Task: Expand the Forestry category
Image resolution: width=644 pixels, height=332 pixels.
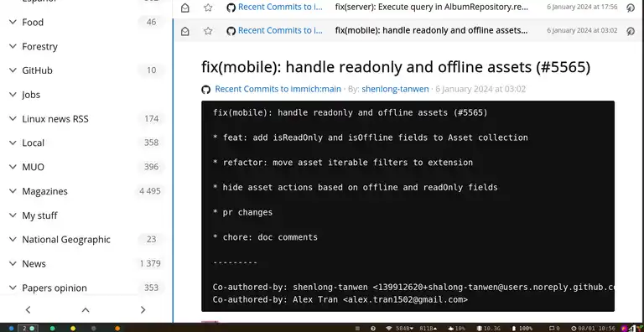Action: (13, 46)
